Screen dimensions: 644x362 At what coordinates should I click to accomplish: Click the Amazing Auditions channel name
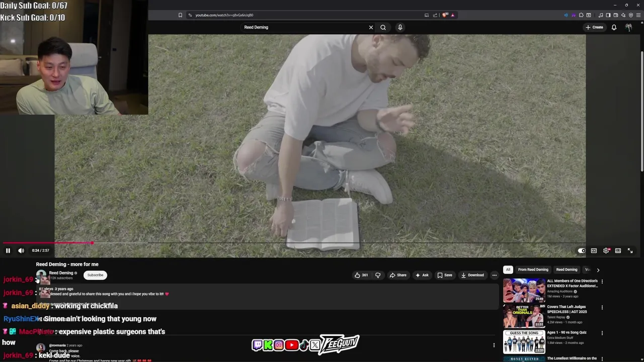tap(559, 291)
